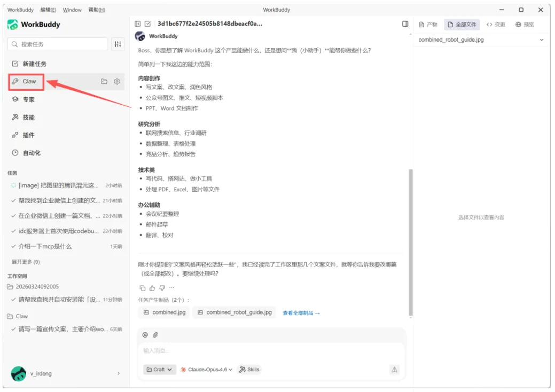Click the 输入消息 message input box

271,351
